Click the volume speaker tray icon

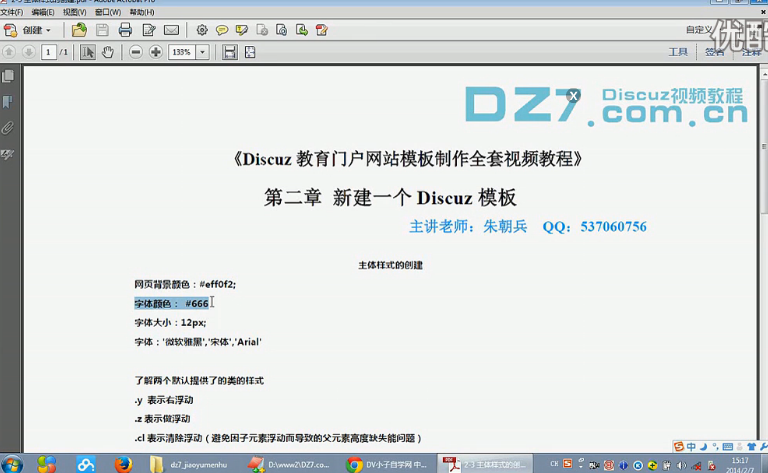[x=681, y=465]
